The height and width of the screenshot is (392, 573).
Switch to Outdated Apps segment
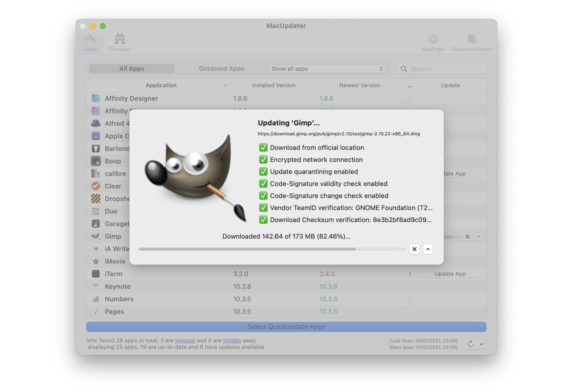[221, 69]
